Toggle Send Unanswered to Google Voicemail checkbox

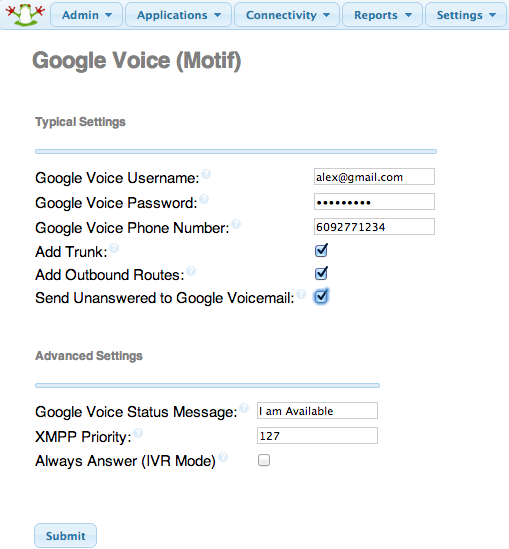321,297
